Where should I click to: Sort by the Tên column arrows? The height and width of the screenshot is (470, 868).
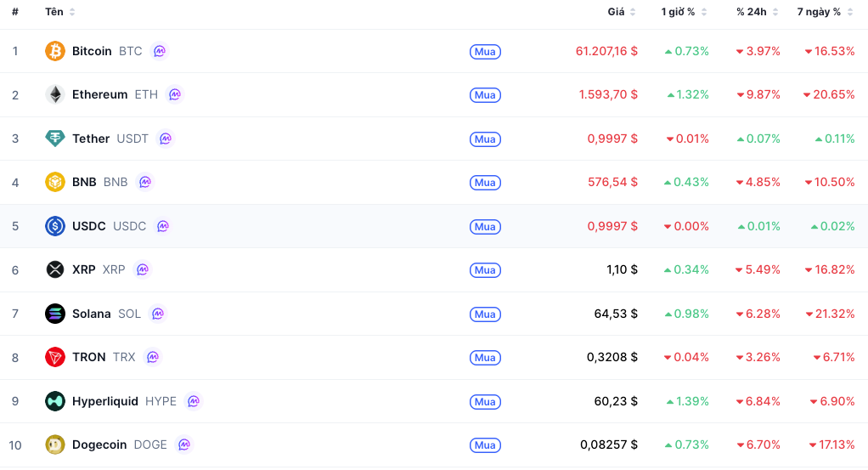(72, 12)
